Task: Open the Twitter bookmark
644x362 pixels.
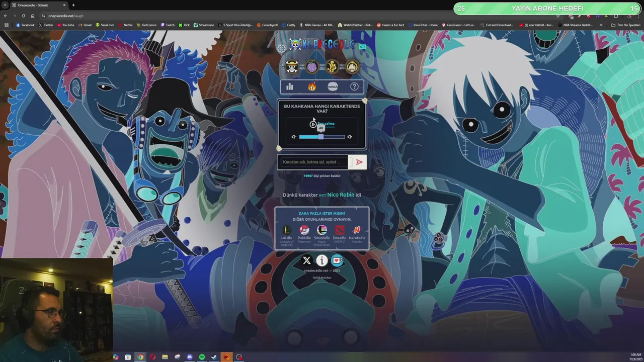Action: pos(46,25)
